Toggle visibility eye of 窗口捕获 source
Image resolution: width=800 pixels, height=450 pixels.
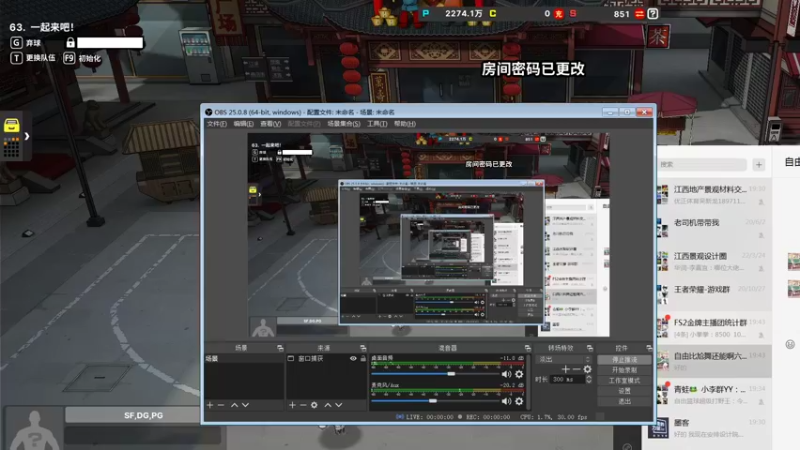point(353,359)
